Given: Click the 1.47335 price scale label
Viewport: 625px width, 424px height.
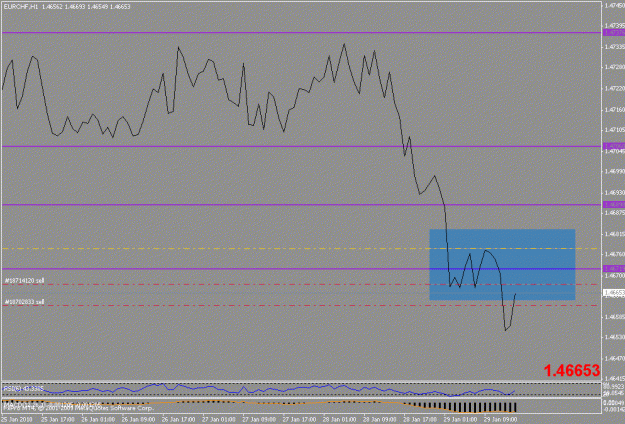Looking at the screenshot, I should tap(615, 47).
